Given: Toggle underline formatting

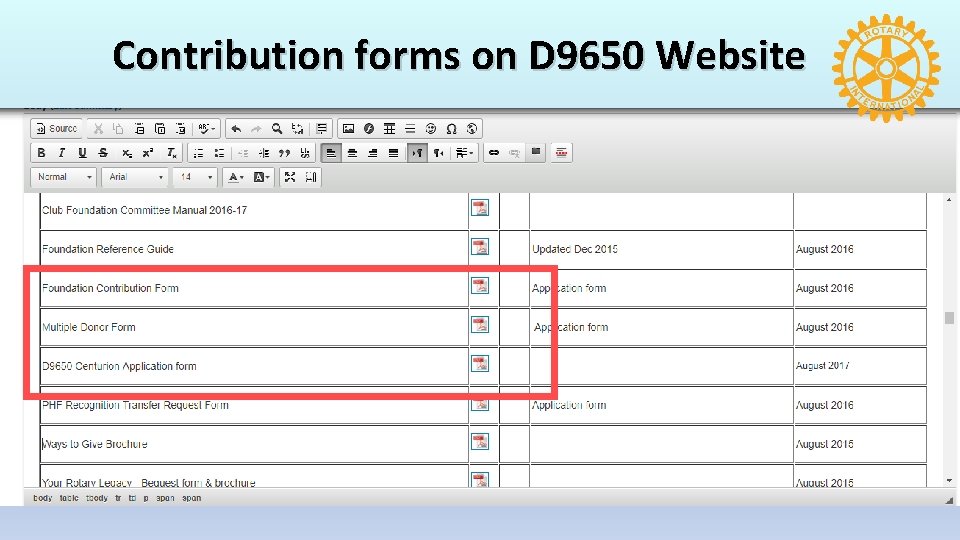Looking at the screenshot, I should click(x=82, y=152).
